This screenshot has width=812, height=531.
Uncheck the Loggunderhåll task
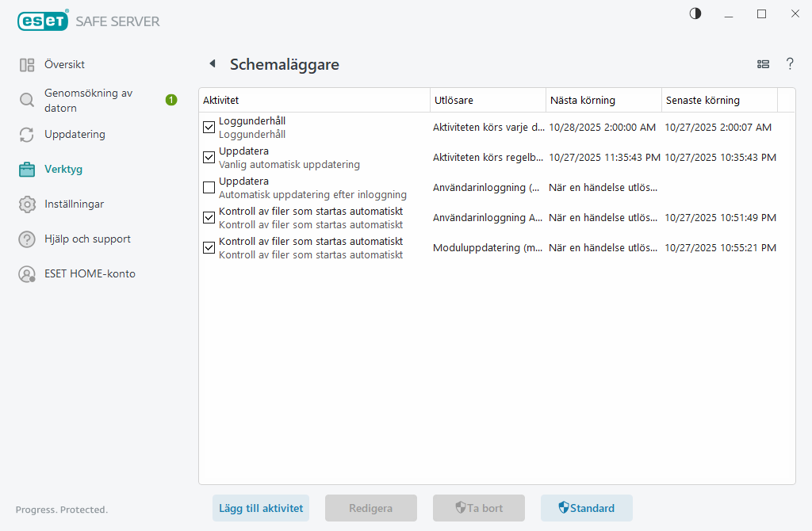[x=209, y=127]
